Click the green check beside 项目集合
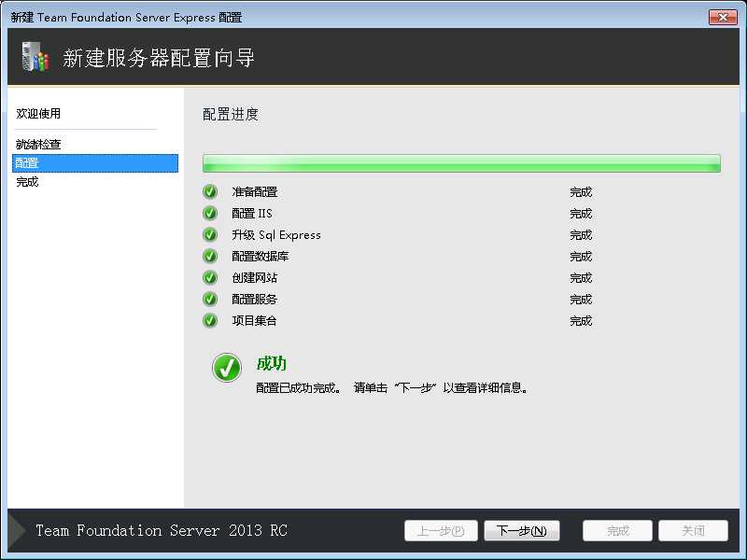 pos(210,320)
